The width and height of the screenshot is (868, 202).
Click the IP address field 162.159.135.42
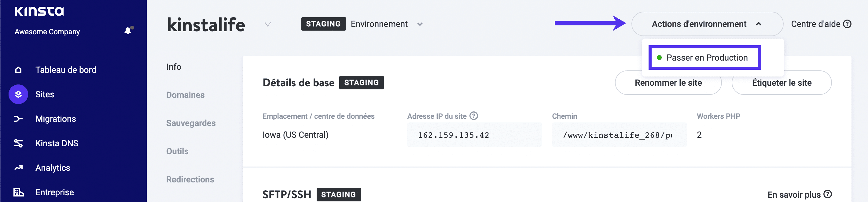474,135
